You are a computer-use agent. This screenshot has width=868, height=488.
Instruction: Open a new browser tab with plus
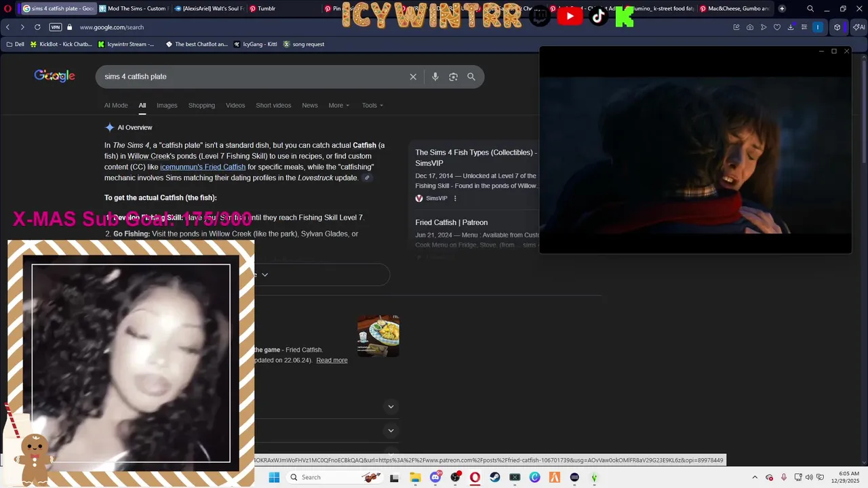782,9
